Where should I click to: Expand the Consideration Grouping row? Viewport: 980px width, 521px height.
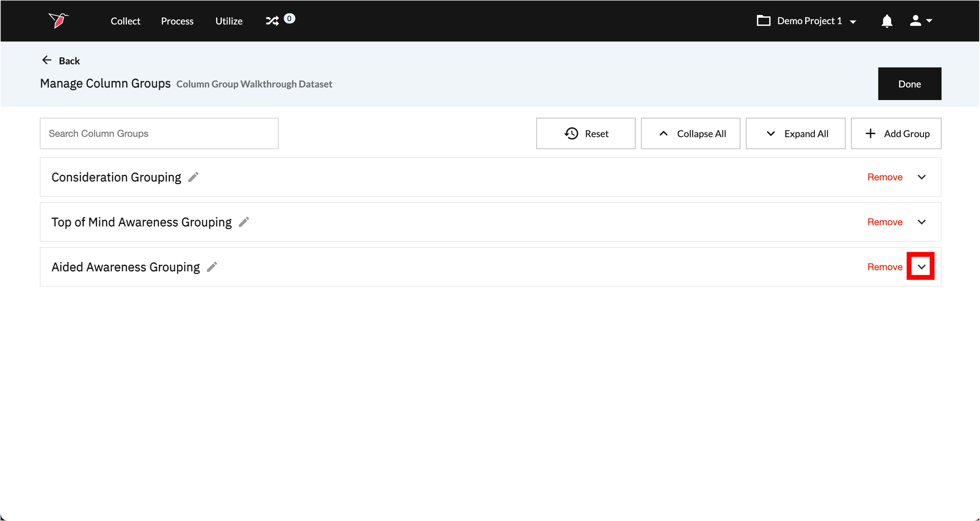tap(921, 177)
